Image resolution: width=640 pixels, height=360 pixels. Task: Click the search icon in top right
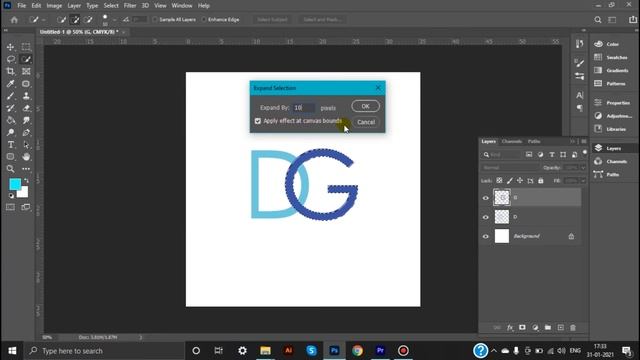click(598, 20)
